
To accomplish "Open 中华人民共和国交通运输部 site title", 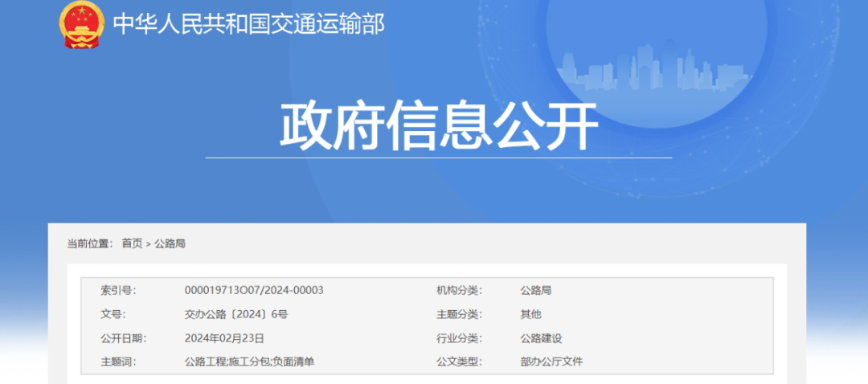I will [248, 24].
